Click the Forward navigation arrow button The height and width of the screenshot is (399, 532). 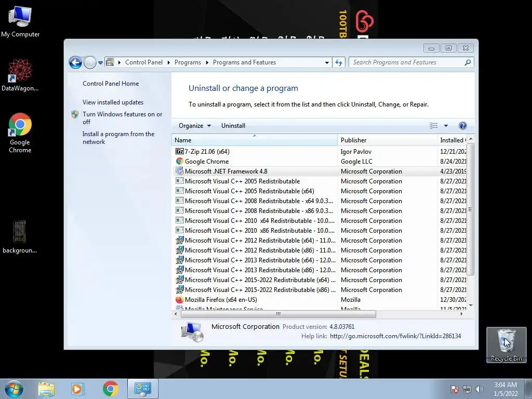coord(90,62)
